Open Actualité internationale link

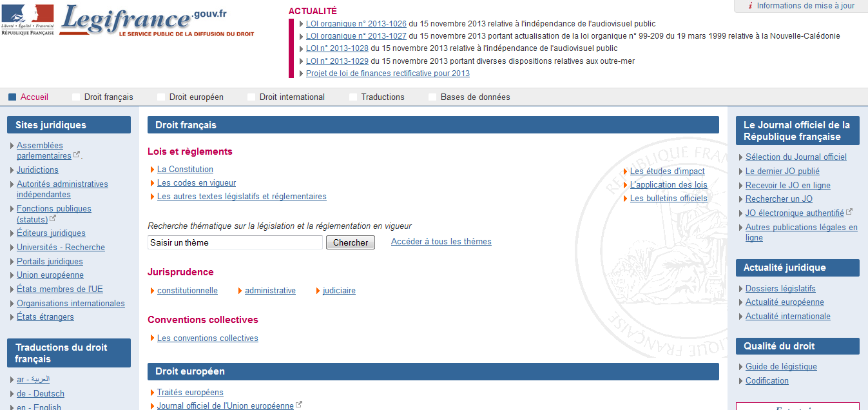coord(788,317)
